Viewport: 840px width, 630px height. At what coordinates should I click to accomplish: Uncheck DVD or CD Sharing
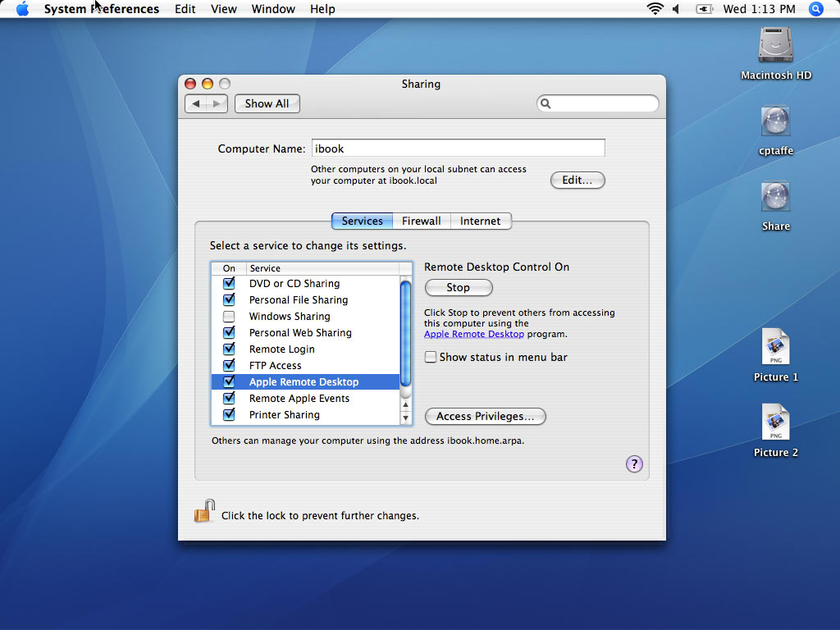point(229,283)
